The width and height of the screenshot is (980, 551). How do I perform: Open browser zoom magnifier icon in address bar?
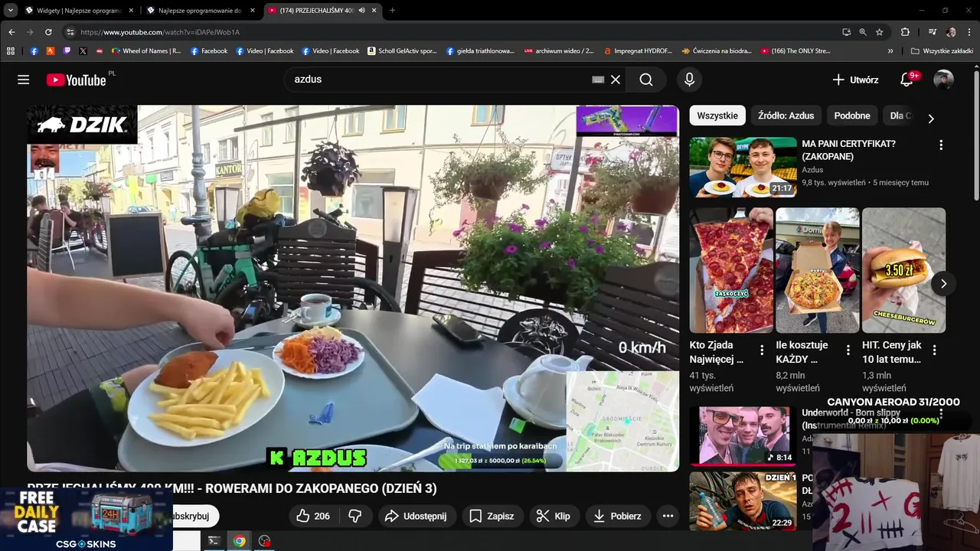pos(863,32)
